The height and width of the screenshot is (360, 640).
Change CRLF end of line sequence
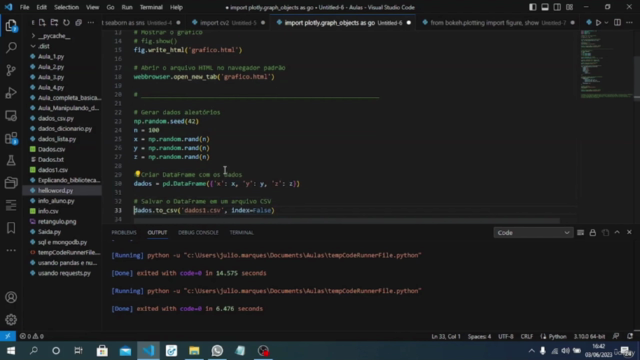pyautogui.click(x=527, y=336)
